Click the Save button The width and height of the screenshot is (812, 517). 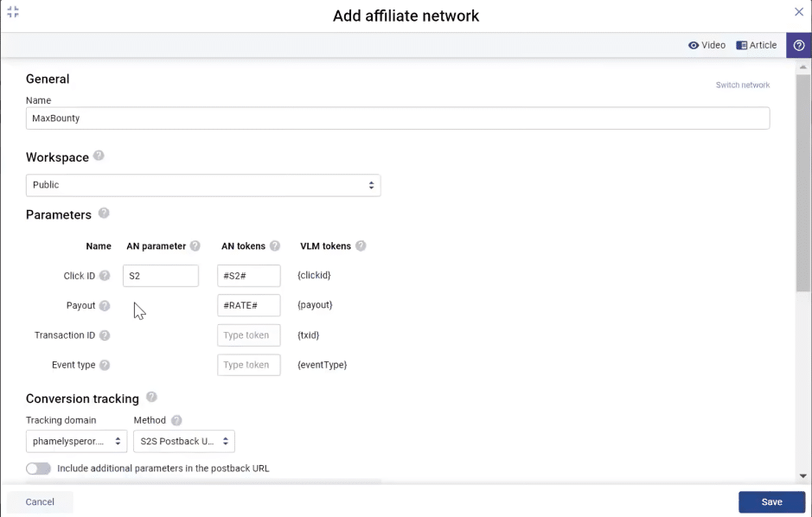click(x=771, y=502)
